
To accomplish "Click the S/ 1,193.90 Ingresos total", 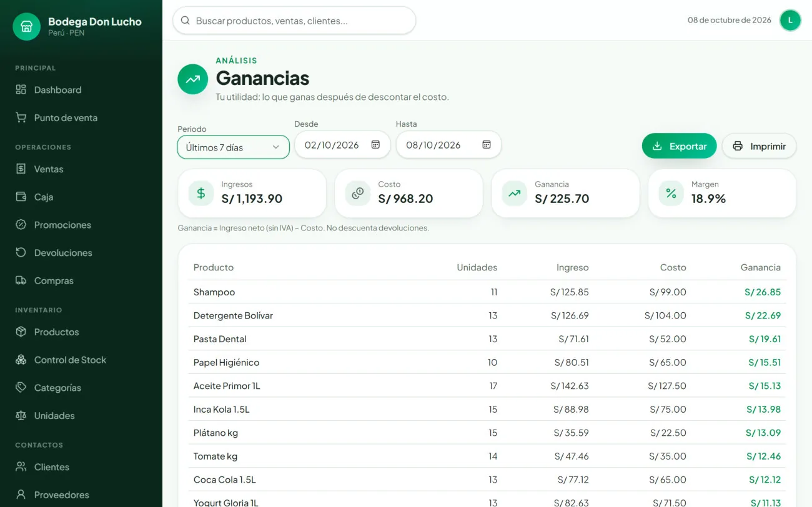I will pyautogui.click(x=252, y=199).
